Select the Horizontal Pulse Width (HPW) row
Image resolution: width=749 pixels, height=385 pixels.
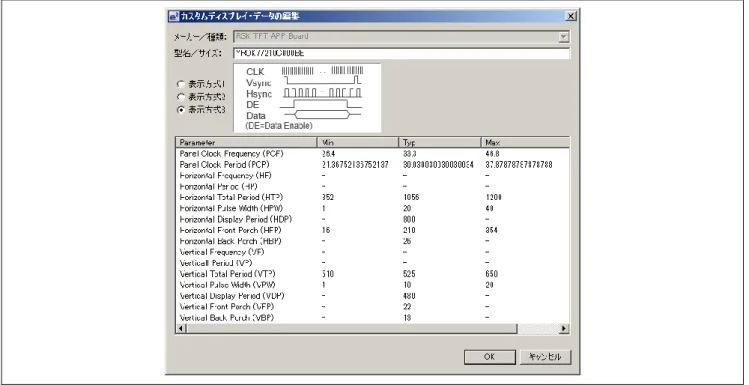373,208
